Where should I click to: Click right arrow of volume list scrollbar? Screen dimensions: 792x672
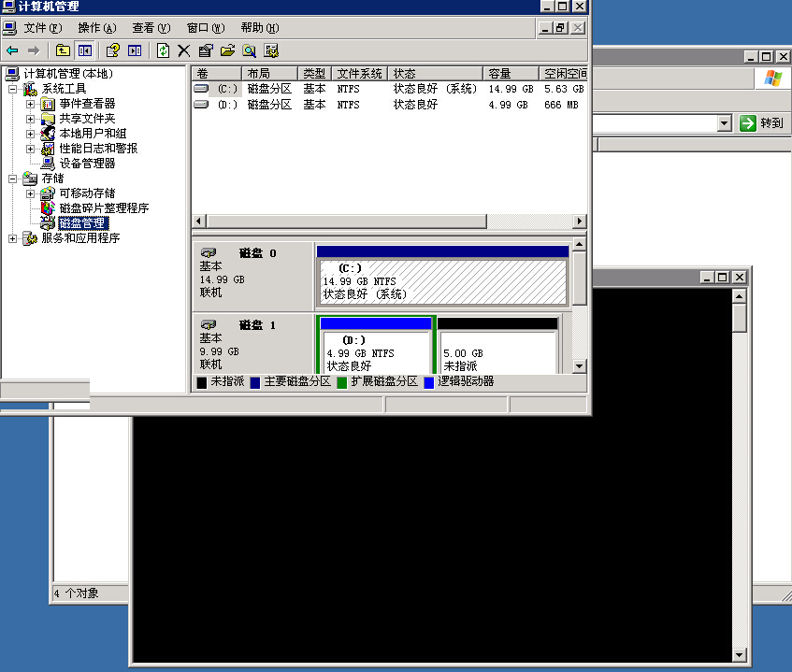(x=580, y=222)
